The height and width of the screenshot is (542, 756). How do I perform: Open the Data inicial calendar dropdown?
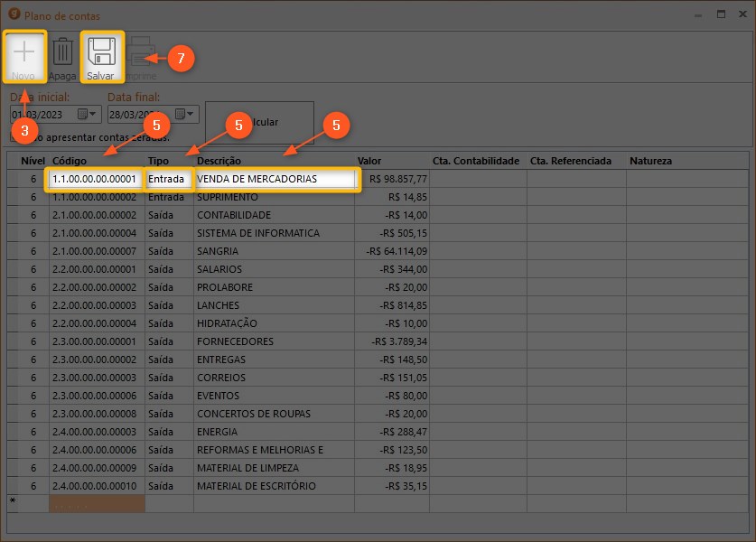click(88, 115)
